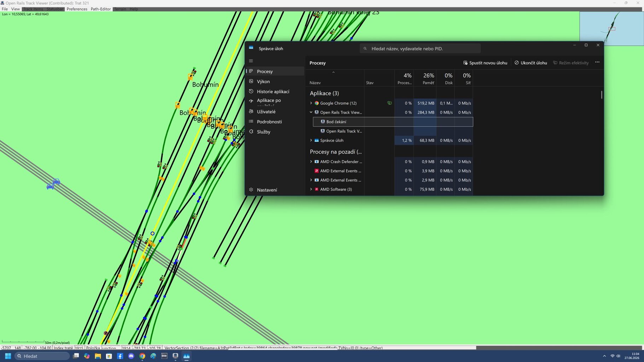Sort by the Název column header
The image size is (644, 362).
coord(335,78)
